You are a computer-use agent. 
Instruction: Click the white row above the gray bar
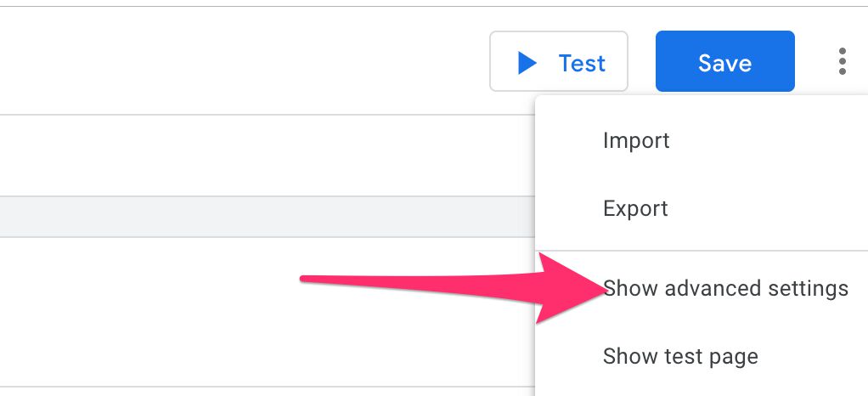(x=268, y=156)
